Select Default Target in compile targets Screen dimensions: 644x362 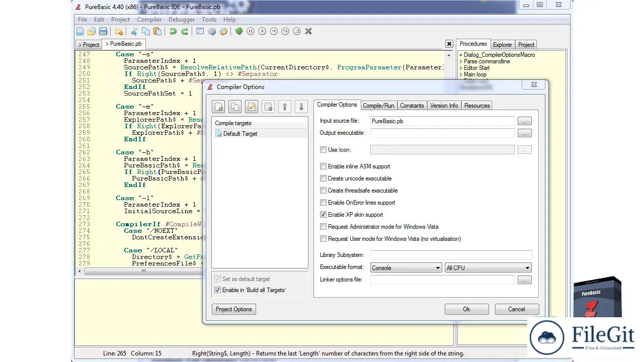point(259,134)
